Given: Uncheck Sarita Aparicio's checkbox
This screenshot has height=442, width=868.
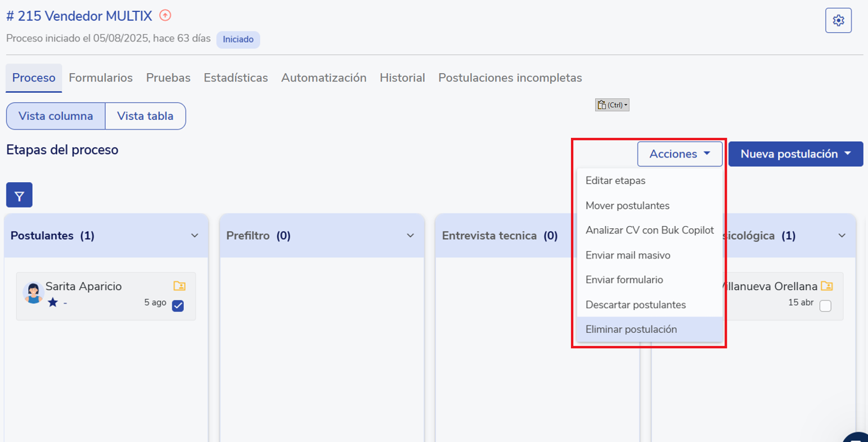Looking at the screenshot, I should click(x=178, y=306).
